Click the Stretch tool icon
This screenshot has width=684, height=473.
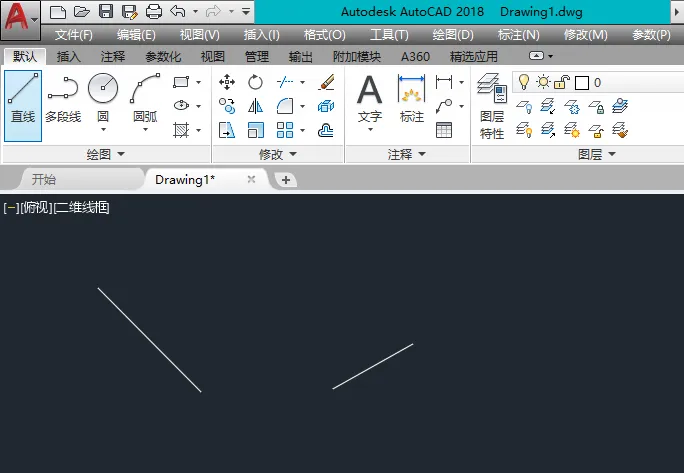coord(227,130)
